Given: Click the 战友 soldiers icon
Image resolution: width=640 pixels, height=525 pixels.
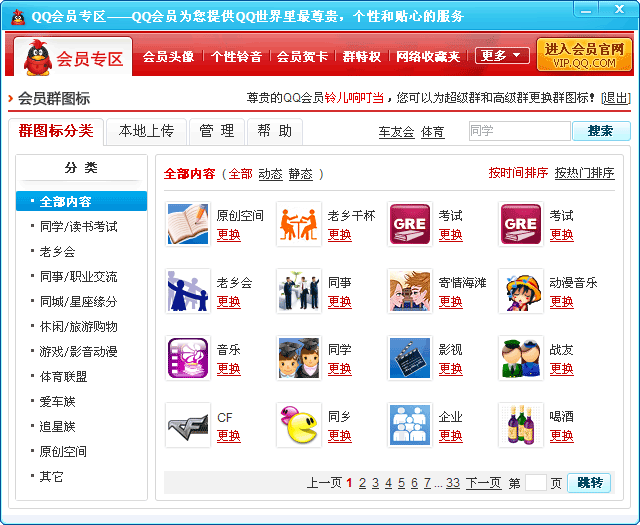Looking at the screenshot, I should point(521,358).
